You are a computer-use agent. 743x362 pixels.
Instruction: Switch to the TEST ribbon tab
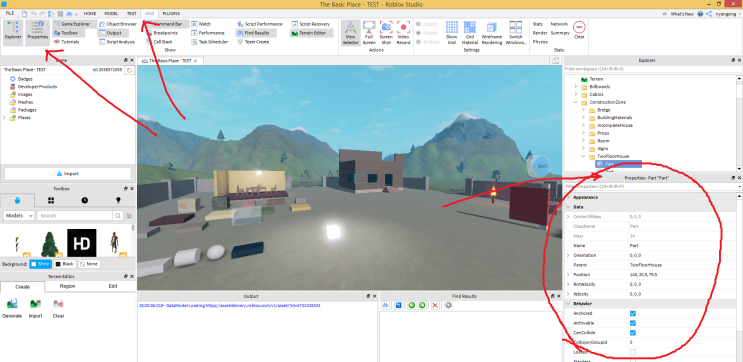pos(132,14)
